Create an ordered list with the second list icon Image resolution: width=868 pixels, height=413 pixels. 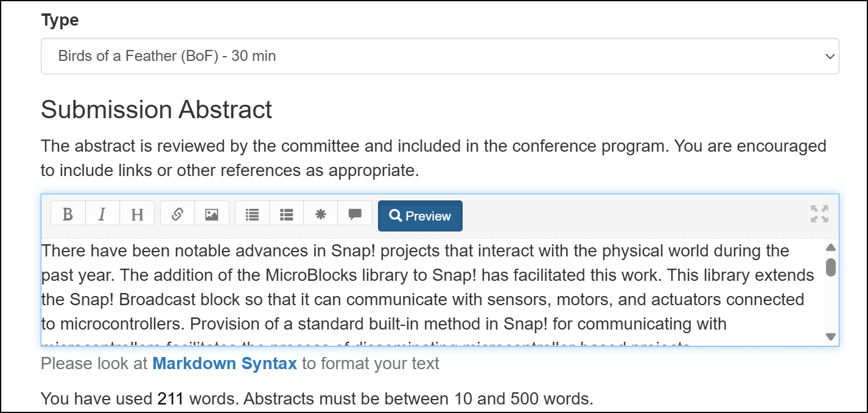click(287, 214)
